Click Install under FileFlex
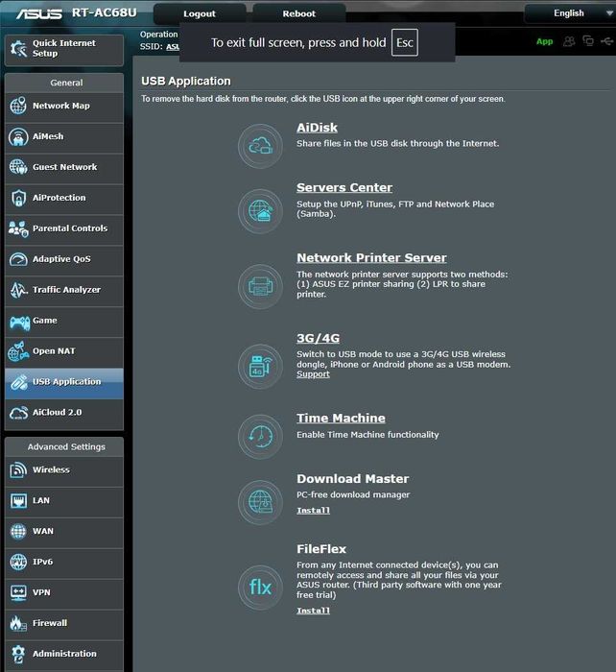This screenshot has height=672, width=616. click(313, 611)
